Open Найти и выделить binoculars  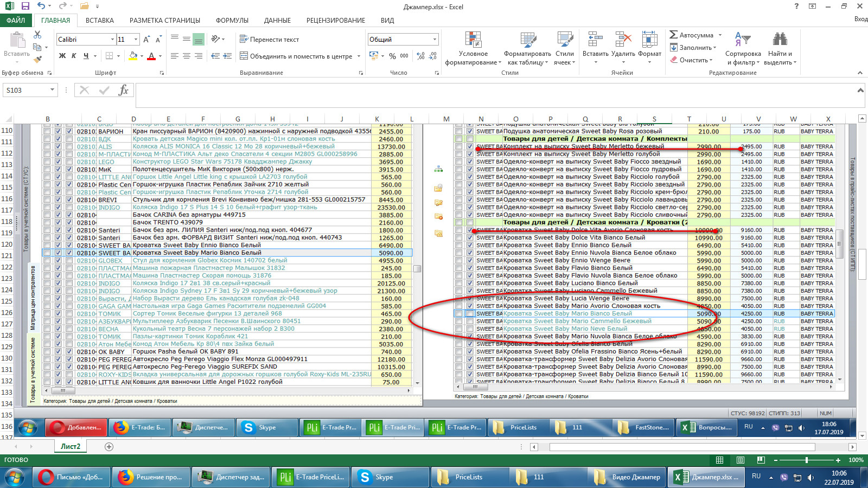[x=780, y=49]
